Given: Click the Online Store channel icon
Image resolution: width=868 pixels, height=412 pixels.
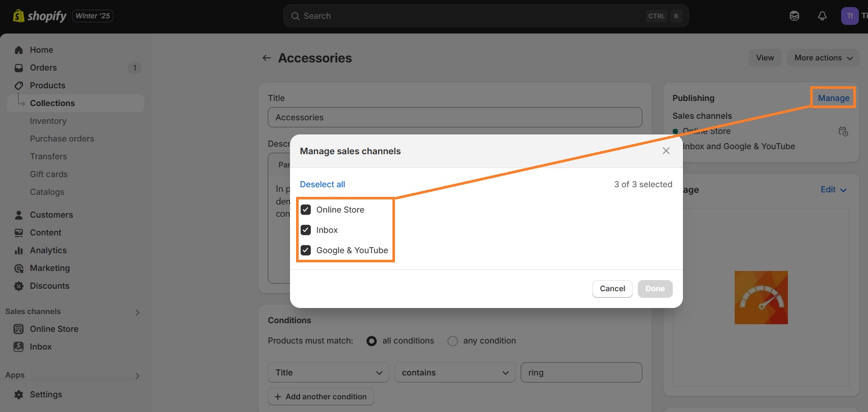Looking at the screenshot, I should click(x=19, y=329).
